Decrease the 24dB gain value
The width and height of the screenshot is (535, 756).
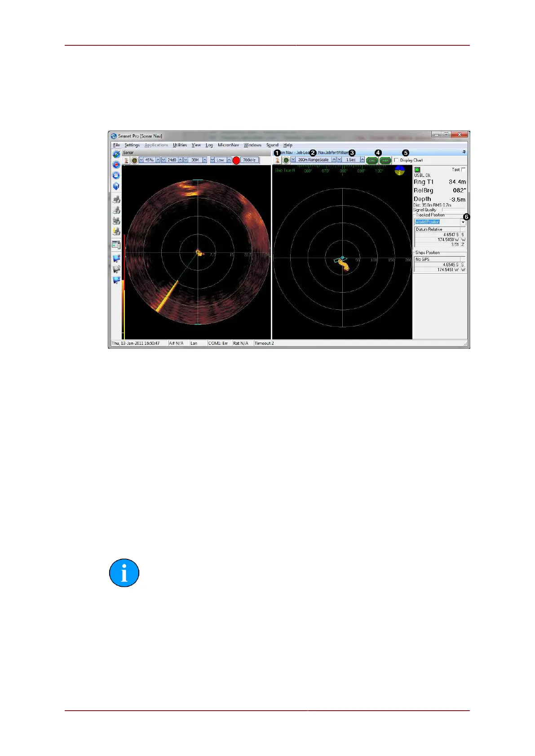[x=164, y=160]
